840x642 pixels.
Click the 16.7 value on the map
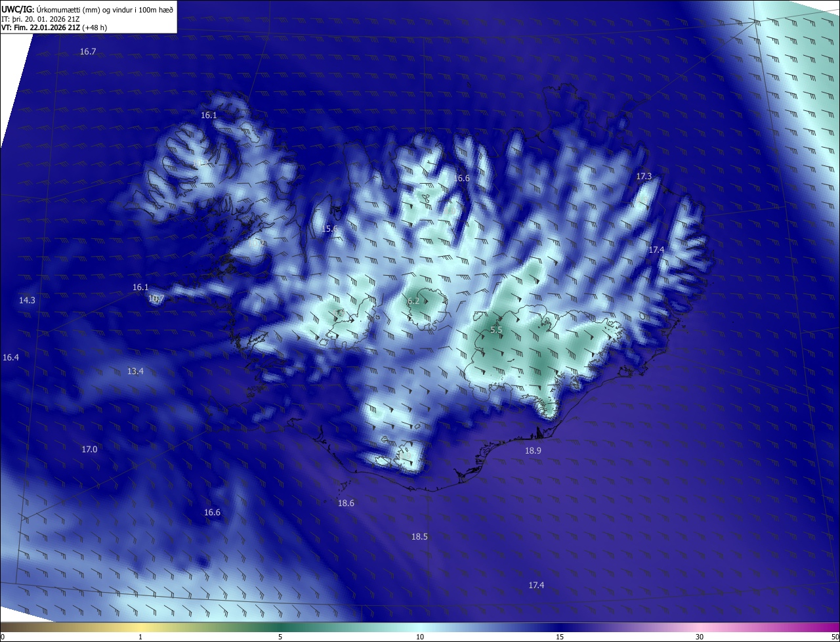(88, 51)
